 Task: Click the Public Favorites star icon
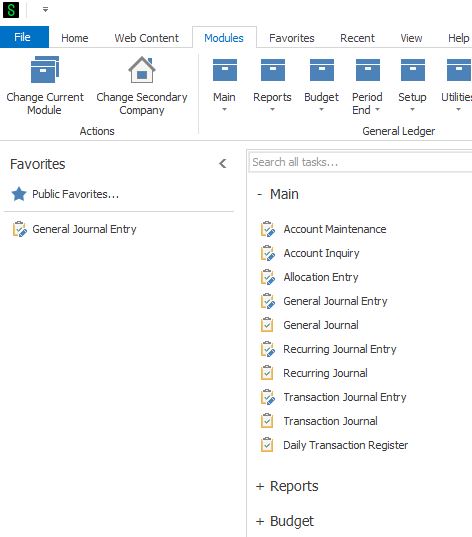19,194
